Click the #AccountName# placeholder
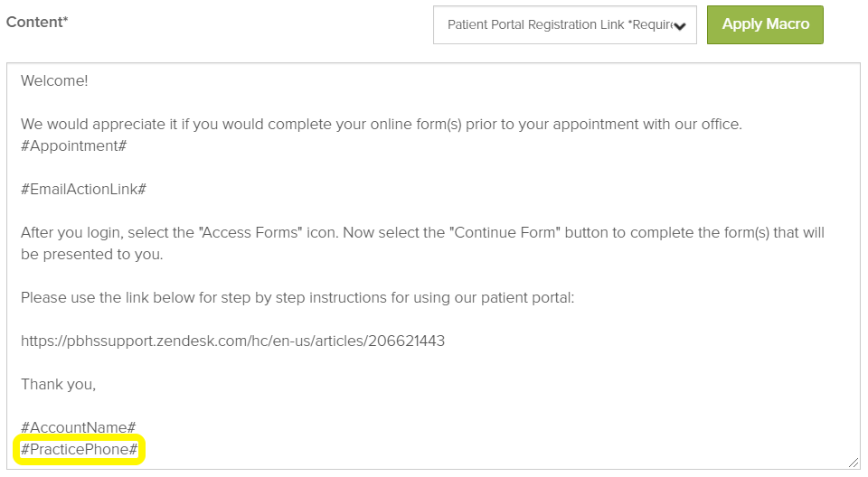 click(78, 427)
